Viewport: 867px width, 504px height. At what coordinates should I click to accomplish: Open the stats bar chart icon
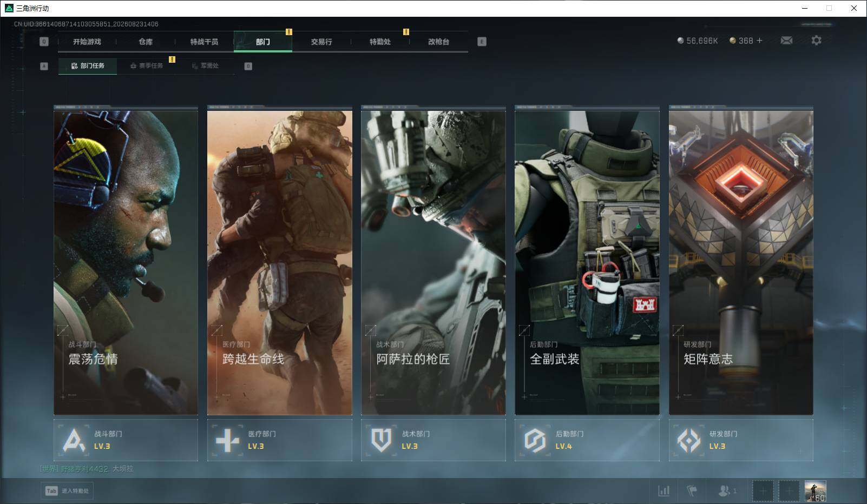664,491
